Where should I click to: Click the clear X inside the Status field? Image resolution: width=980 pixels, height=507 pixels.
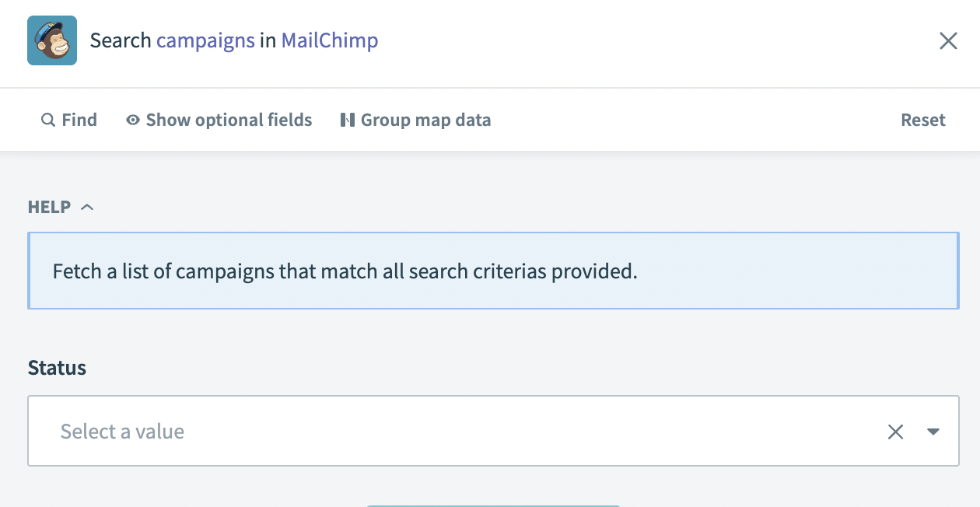895,431
